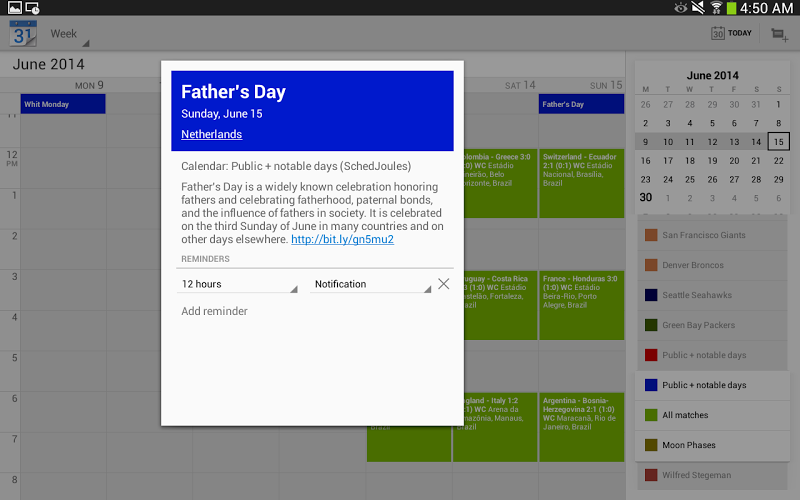The image size is (800, 500).
Task: Tap the calendar app icon showing 31
Action: coord(23,34)
